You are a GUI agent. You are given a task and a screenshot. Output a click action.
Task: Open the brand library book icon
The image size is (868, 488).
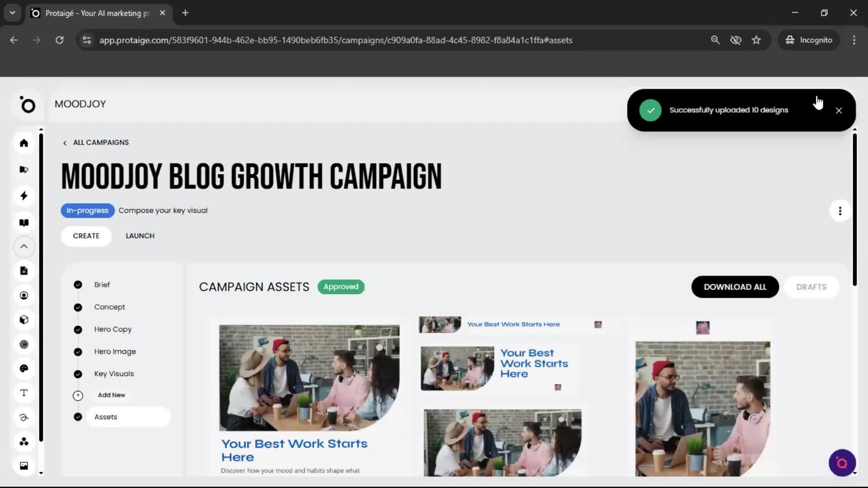tap(24, 222)
